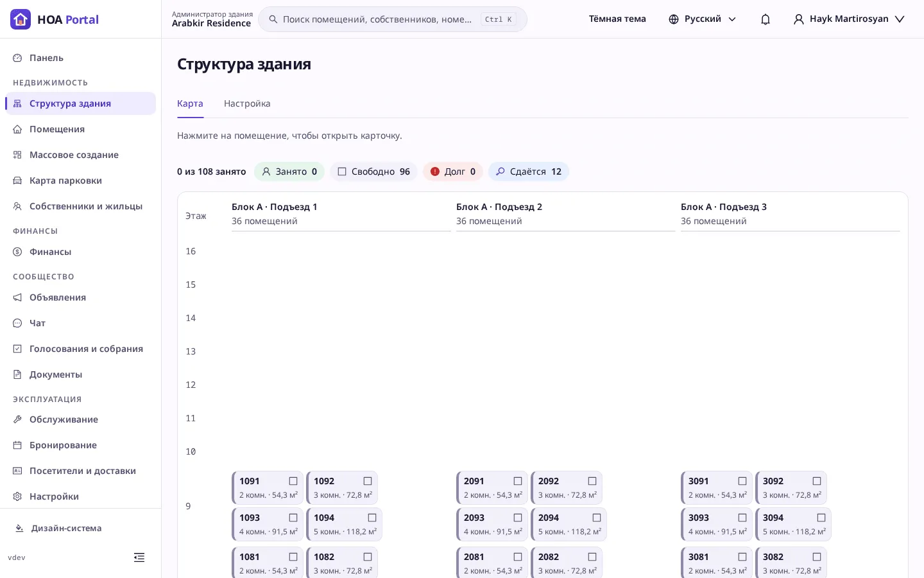Open unit card 1082
This screenshot has height=578, width=924.
(x=342, y=563)
